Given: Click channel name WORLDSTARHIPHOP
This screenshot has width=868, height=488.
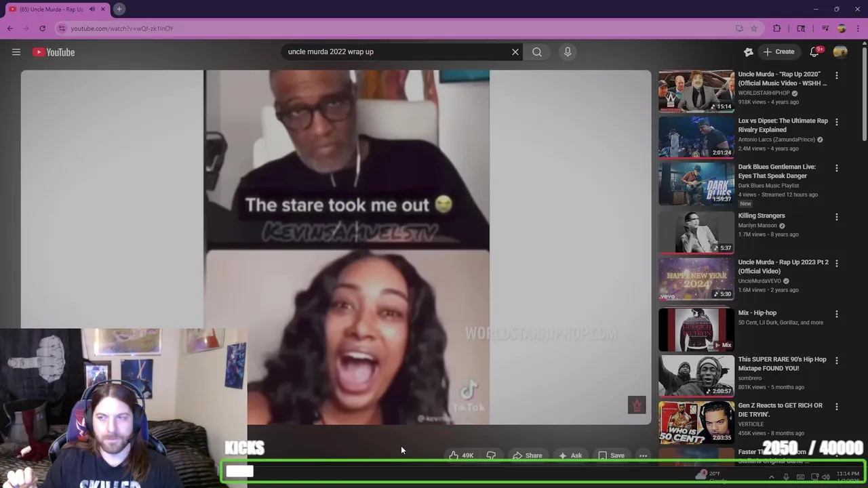Looking at the screenshot, I should [764, 93].
